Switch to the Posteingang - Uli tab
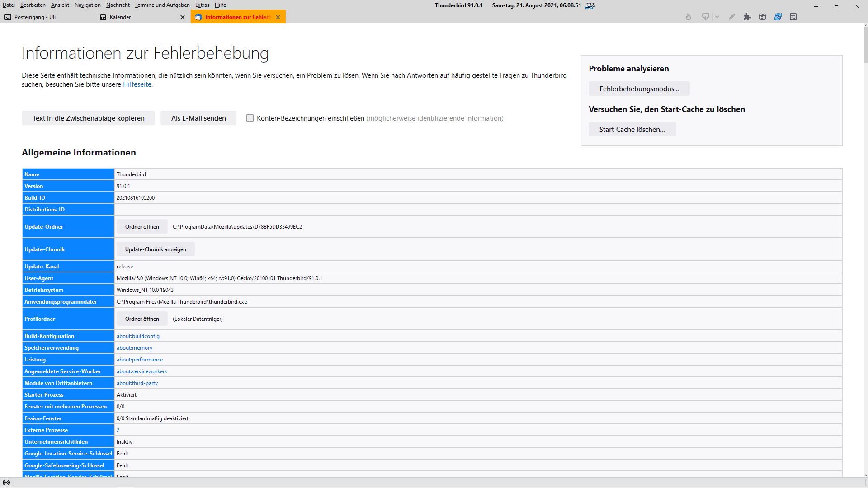868x488 pixels. (35, 17)
